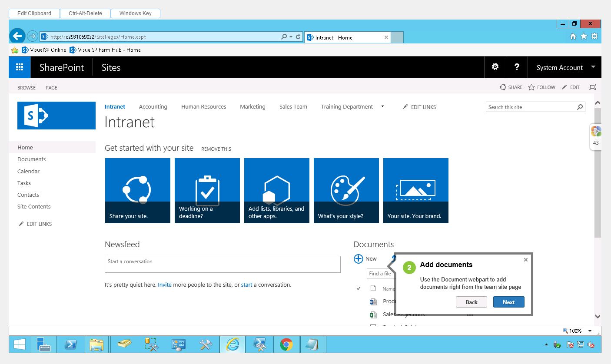Click the Excel icon beside Sales Projections
Viewport: 611px width, 364px height.
point(373,315)
